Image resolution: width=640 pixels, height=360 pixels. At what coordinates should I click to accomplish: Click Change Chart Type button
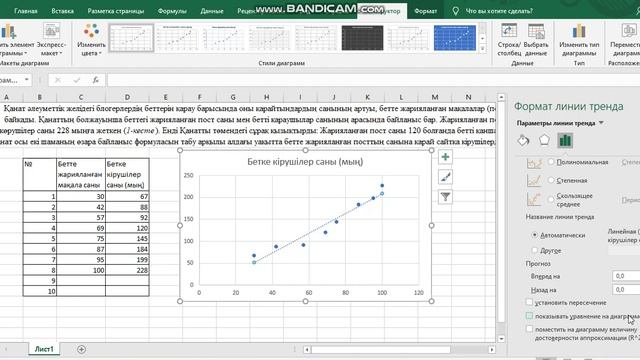click(579, 40)
